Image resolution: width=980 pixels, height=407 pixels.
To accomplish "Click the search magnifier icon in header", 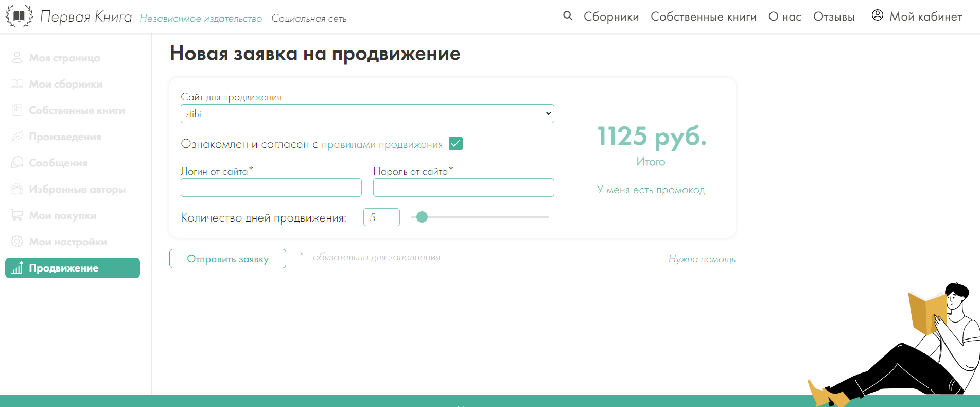I will coord(568,16).
